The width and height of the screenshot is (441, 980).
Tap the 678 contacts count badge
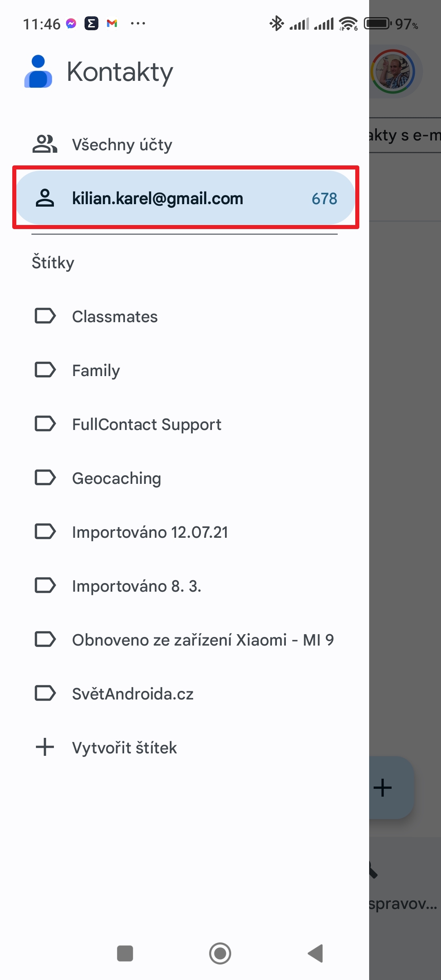click(324, 199)
